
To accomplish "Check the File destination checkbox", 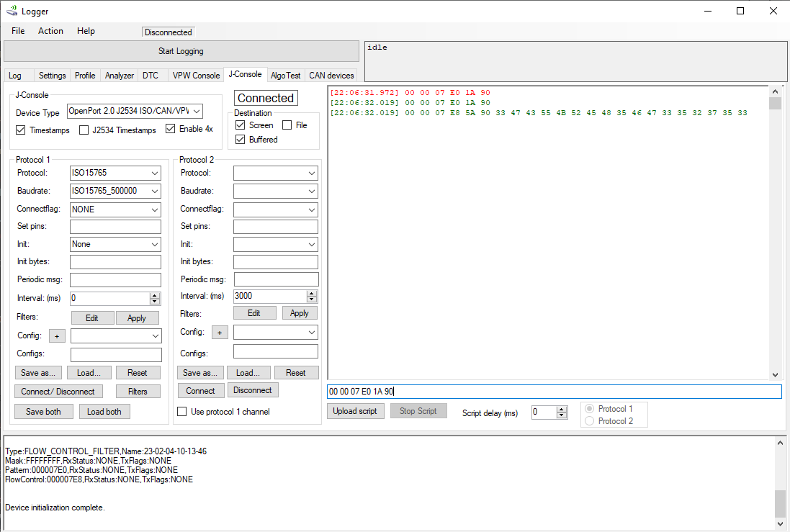I will pos(287,125).
